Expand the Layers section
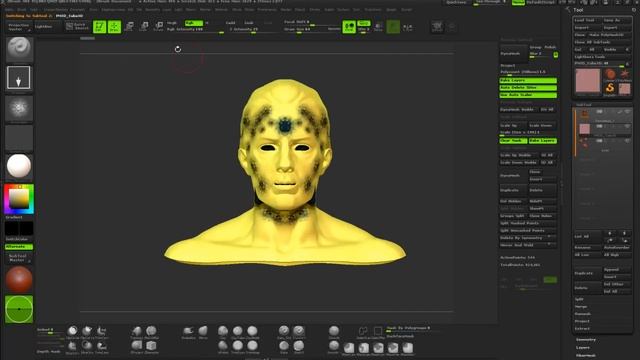640x360 pixels. [582, 347]
